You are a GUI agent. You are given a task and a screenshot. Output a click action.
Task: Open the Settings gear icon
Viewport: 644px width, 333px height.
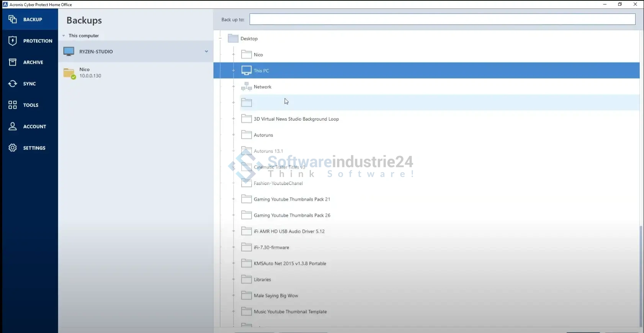tap(13, 148)
